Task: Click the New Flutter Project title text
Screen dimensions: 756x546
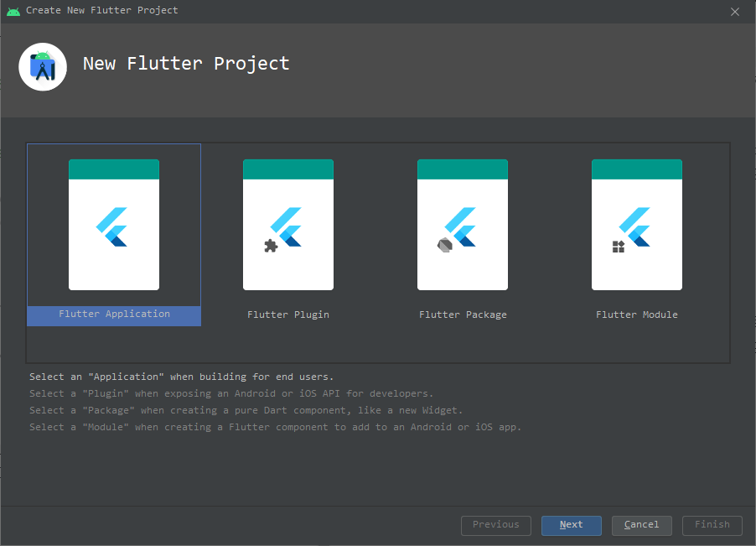Action: (x=185, y=63)
